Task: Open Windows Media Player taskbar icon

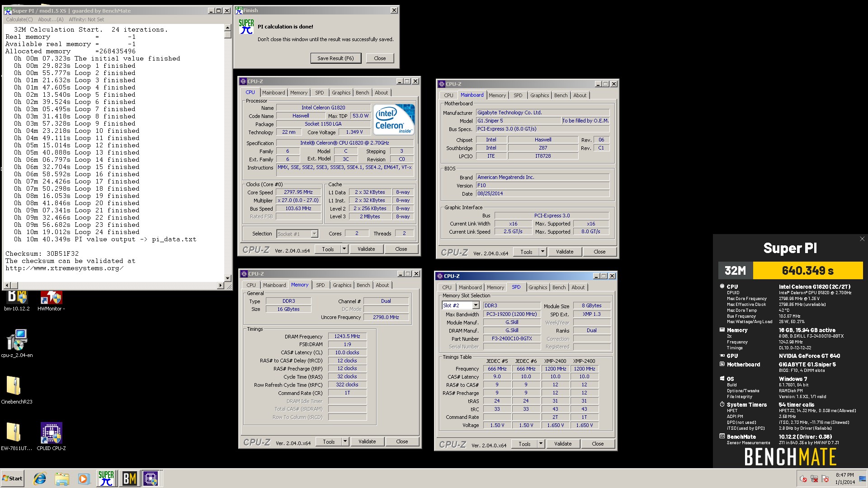Action: click(84, 479)
